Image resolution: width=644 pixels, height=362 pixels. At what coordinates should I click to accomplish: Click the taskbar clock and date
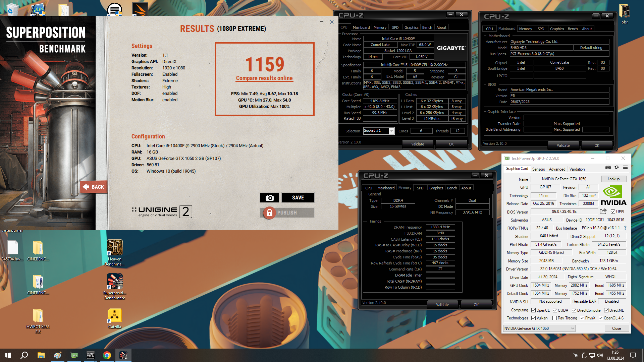click(615, 355)
